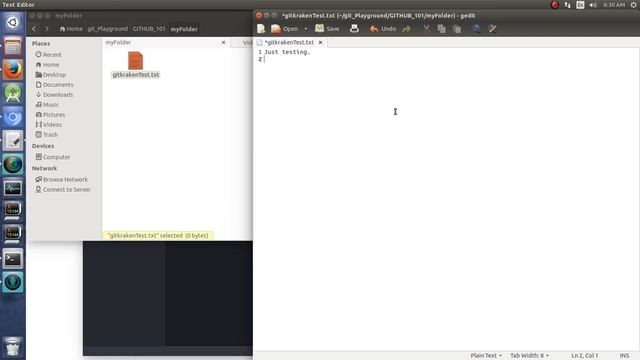Create a new document in gedit

click(261, 29)
